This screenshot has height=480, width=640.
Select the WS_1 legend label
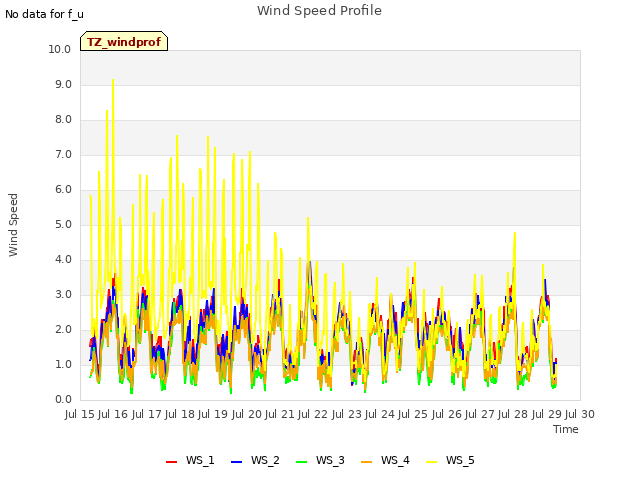[200, 460]
